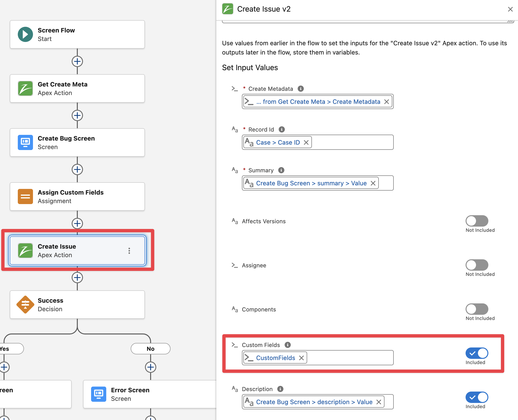Close the Create Issue v2 panel
The image size is (518, 420).
click(510, 9)
